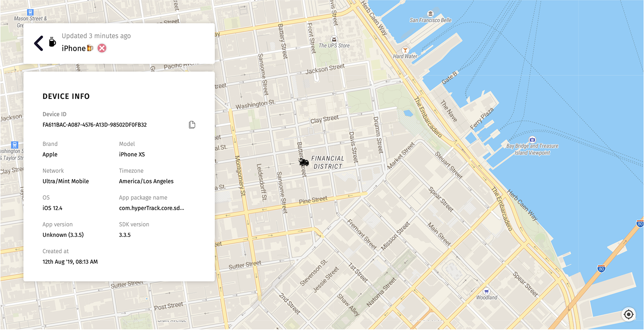Click the Shaw Alley map label

point(348,304)
